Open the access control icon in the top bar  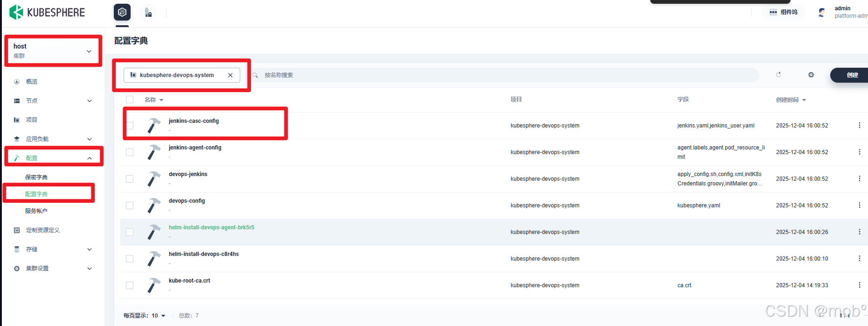coord(148,13)
